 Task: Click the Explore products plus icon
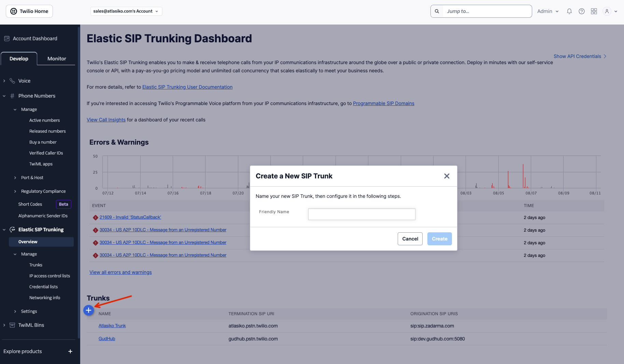70,351
